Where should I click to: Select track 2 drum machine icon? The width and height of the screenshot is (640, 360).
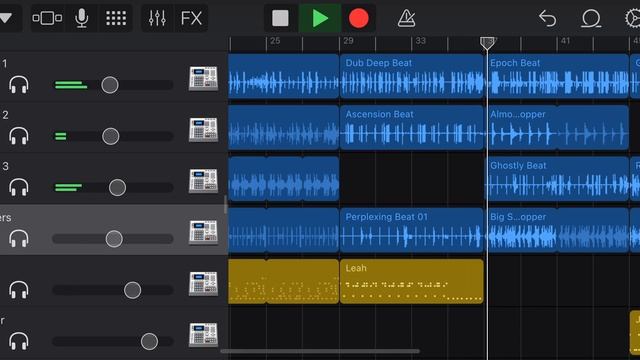pyautogui.click(x=203, y=130)
